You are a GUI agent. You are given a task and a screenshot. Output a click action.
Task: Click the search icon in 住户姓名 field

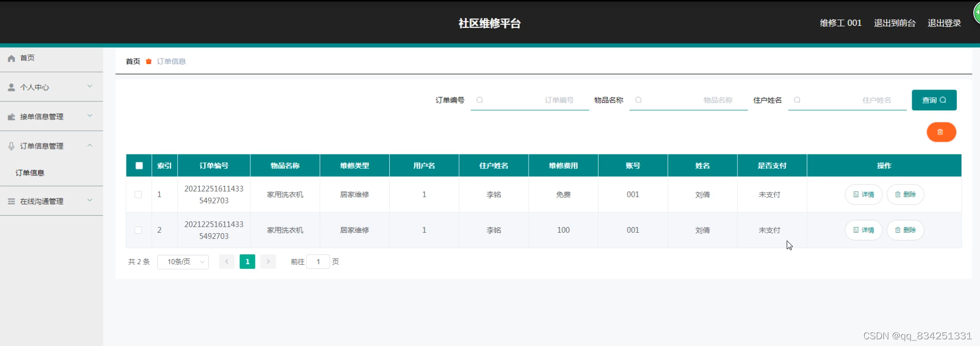[x=797, y=100]
